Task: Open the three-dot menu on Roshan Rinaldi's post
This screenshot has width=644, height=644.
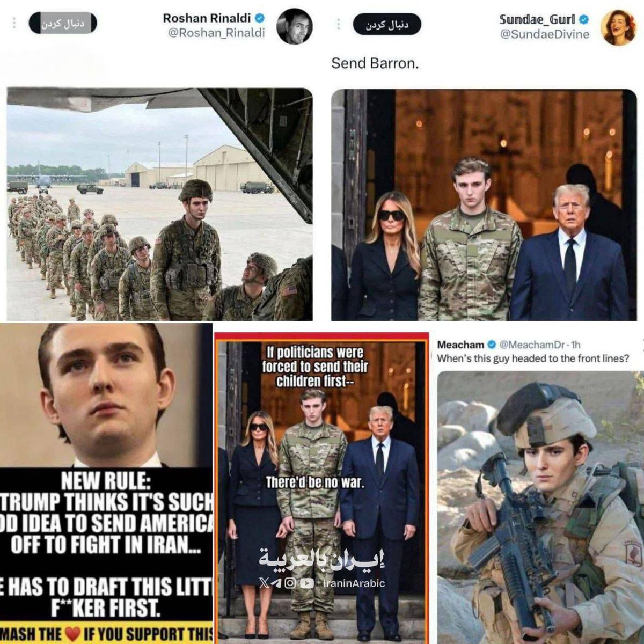Action: coord(14,24)
